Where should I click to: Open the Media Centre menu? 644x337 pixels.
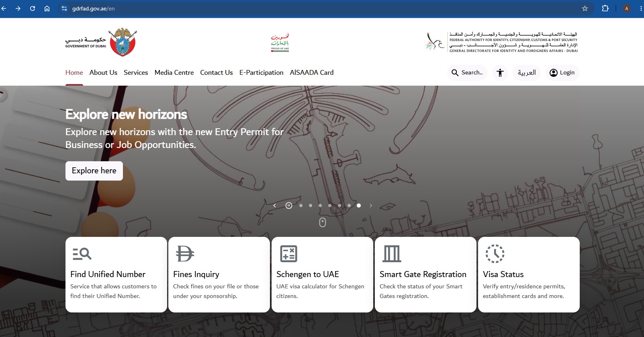click(174, 72)
